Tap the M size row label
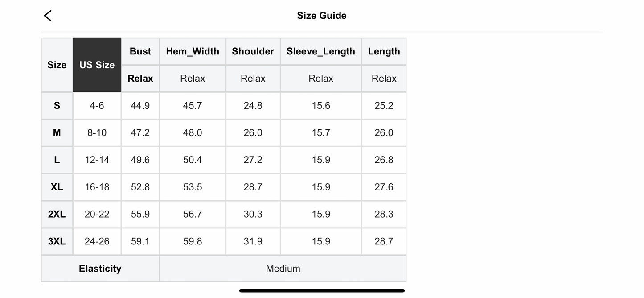The image size is (644, 298). (57, 133)
